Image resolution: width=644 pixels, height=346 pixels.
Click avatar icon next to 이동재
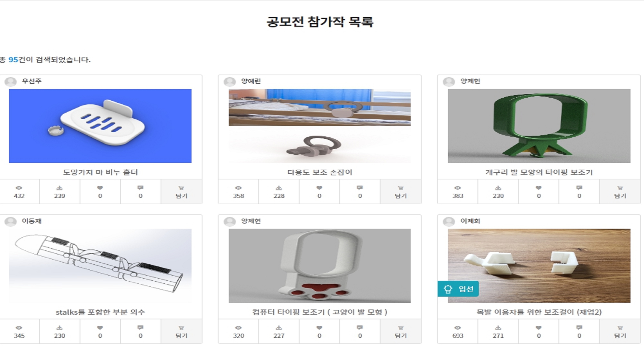[10, 221]
